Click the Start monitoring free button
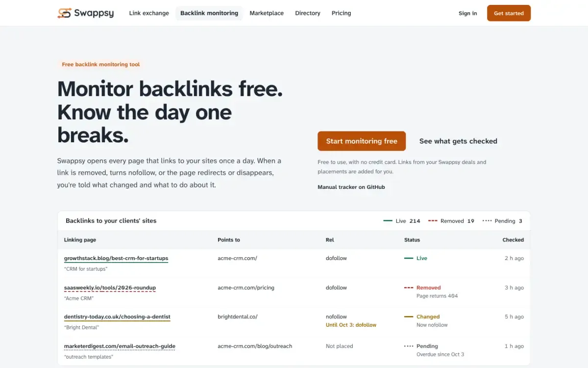This screenshot has width=588, height=368. pos(362,141)
